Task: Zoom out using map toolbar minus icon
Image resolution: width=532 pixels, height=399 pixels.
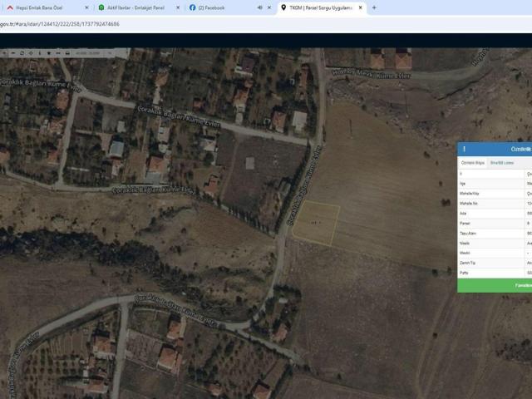Action: click(x=13, y=53)
